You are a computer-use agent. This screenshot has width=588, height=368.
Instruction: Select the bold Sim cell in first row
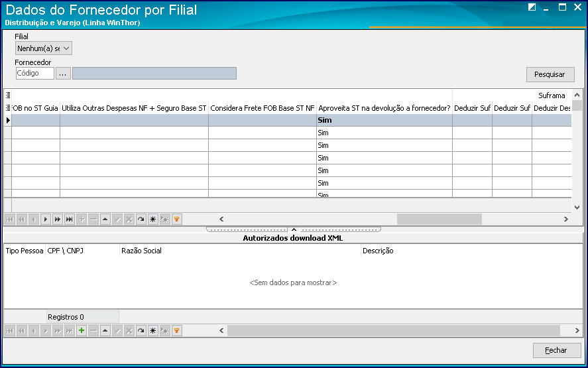point(384,120)
